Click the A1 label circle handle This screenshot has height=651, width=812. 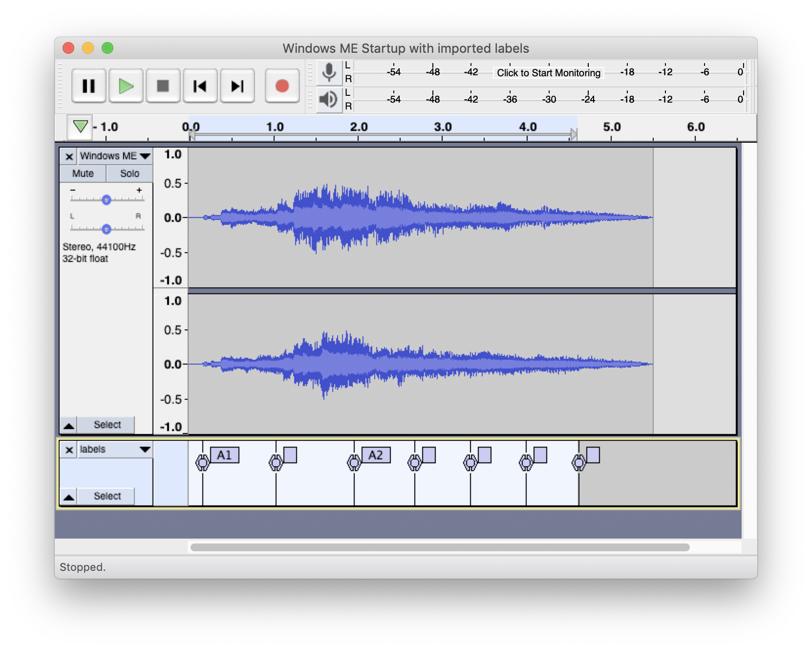click(x=202, y=462)
